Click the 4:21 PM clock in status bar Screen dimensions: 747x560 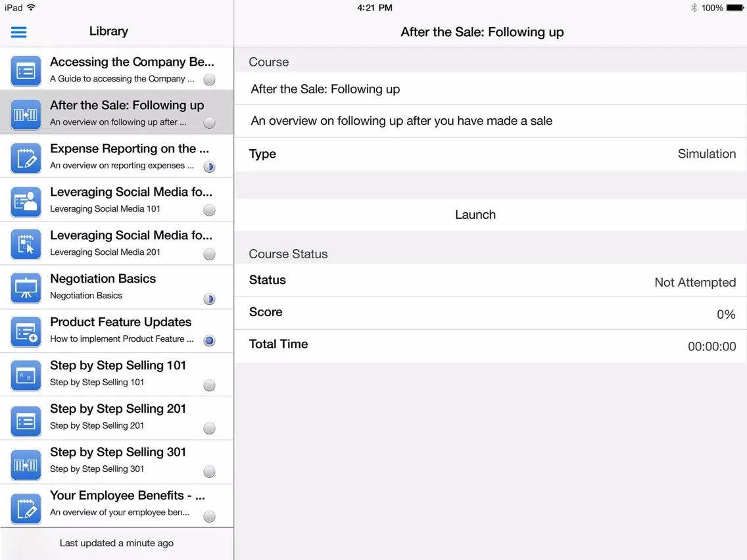pos(375,8)
